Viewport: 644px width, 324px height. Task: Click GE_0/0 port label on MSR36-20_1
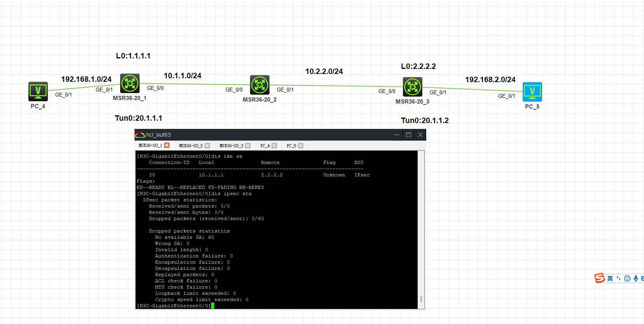(155, 88)
